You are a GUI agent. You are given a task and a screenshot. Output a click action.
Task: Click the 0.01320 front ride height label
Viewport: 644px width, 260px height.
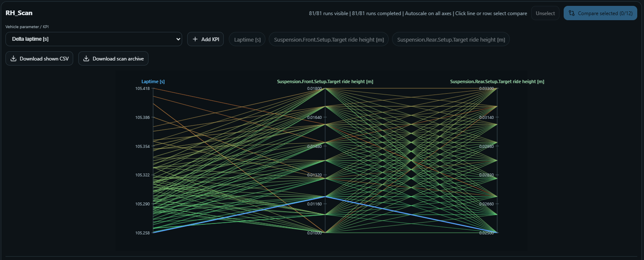point(314,175)
